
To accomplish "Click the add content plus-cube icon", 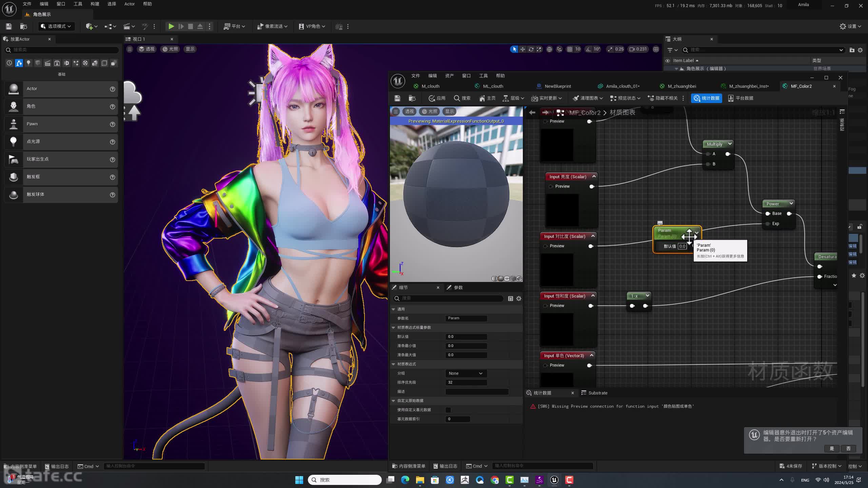I will point(91,26).
